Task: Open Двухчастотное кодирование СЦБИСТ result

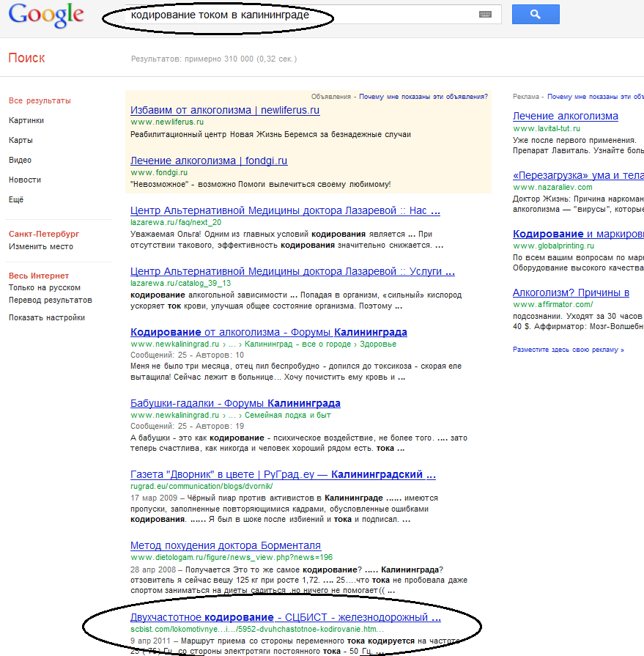Action: [x=285, y=617]
